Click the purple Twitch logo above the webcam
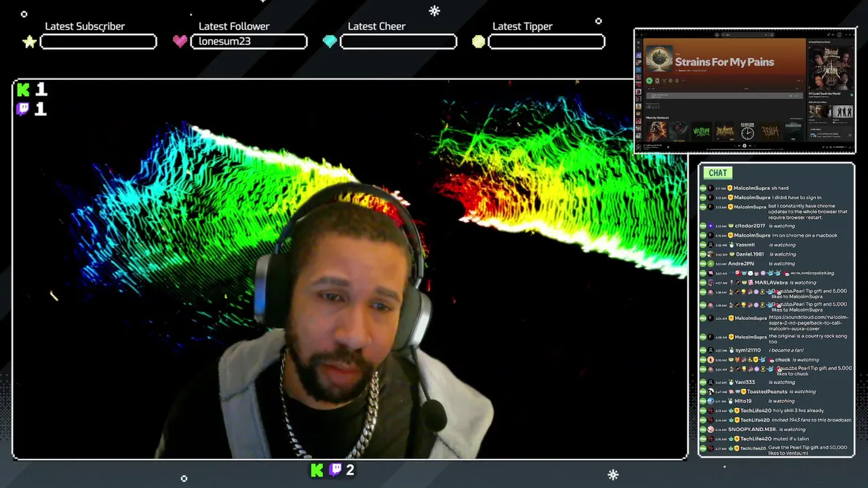The width and height of the screenshot is (868, 488). tap(24, 108)
